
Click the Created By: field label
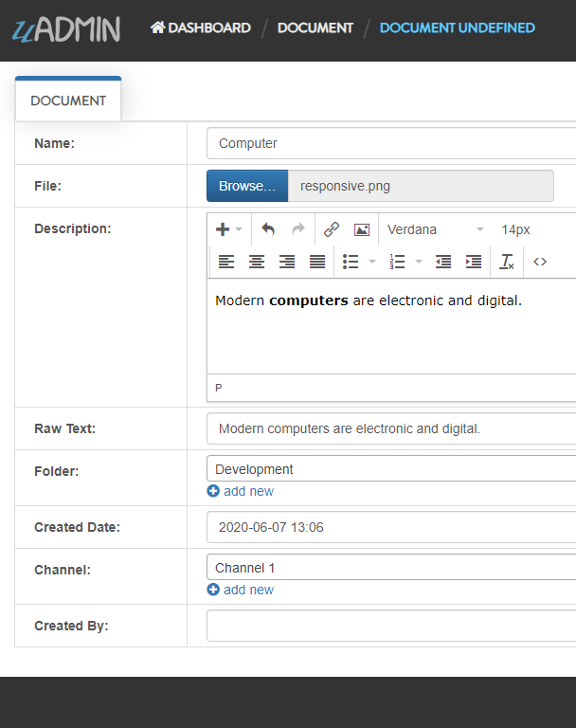(x=71, y=626)
